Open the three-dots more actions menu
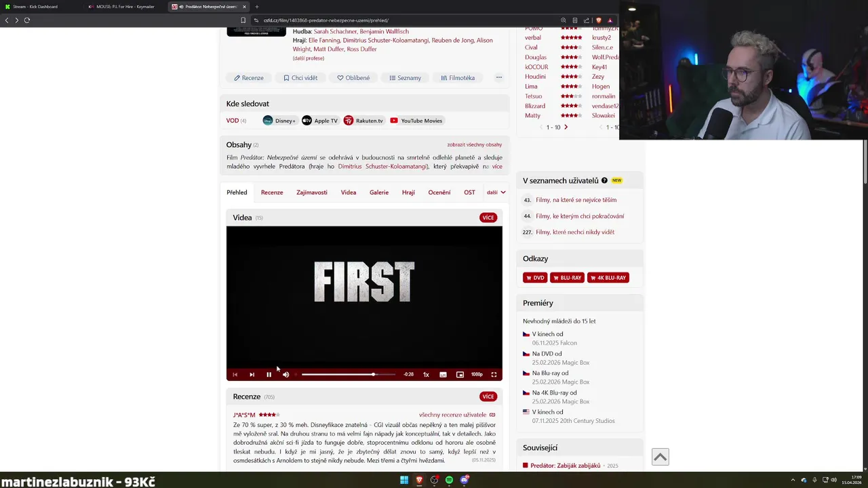This screenshot has height=488, width=868. [x=499, y=77]
